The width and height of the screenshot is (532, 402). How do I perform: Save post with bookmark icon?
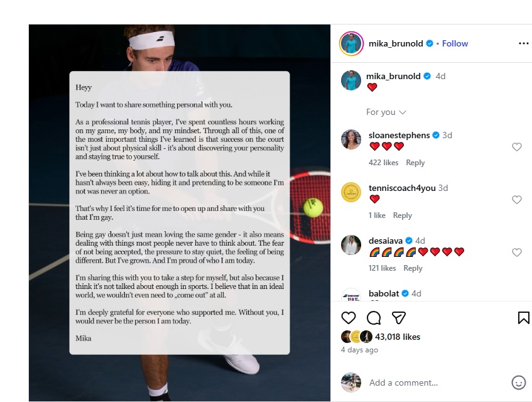coord(523,318)
